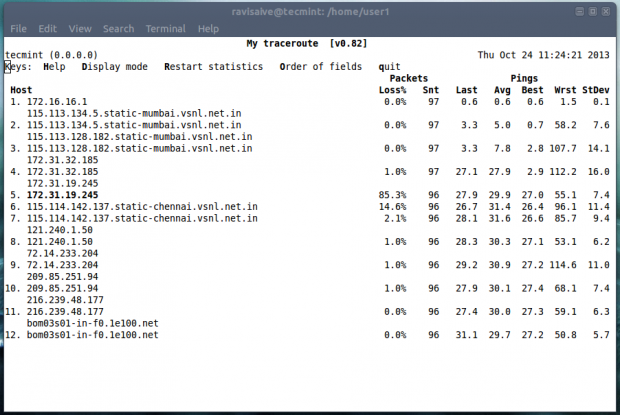
Task: Open the Edit menu
Action: [x=48, y=29]
